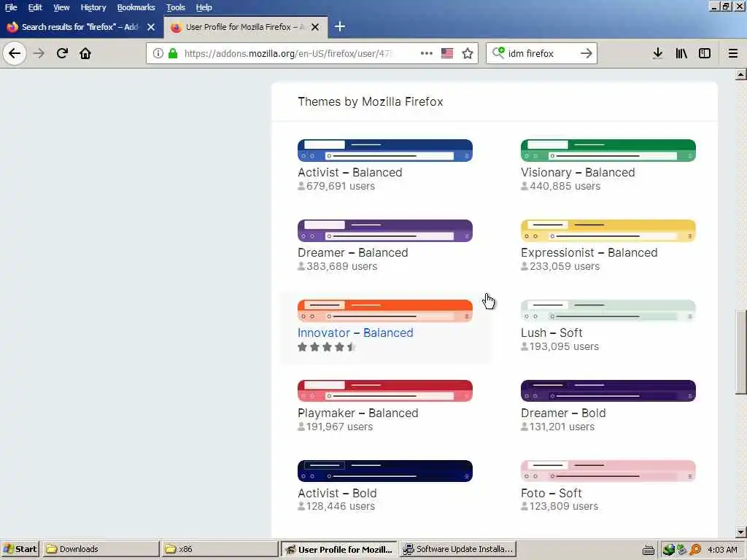Switch to x86 folder in taskbar
Screen dimensions: 747x560
220,550
